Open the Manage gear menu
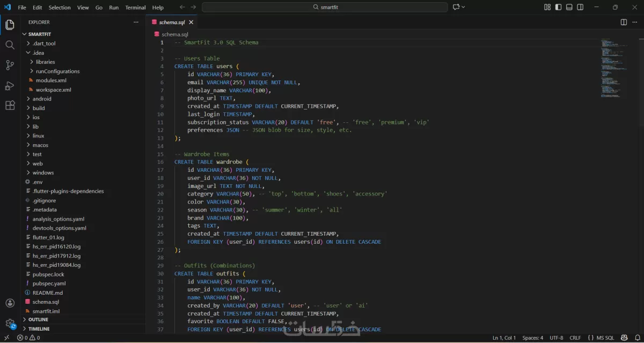This screenshot has height=343, width=644. [10, 323]
